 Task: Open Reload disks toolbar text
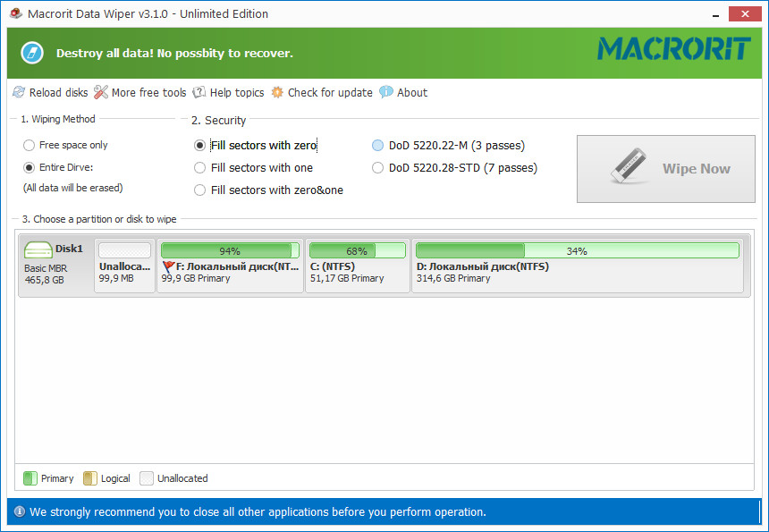[58, 93]
